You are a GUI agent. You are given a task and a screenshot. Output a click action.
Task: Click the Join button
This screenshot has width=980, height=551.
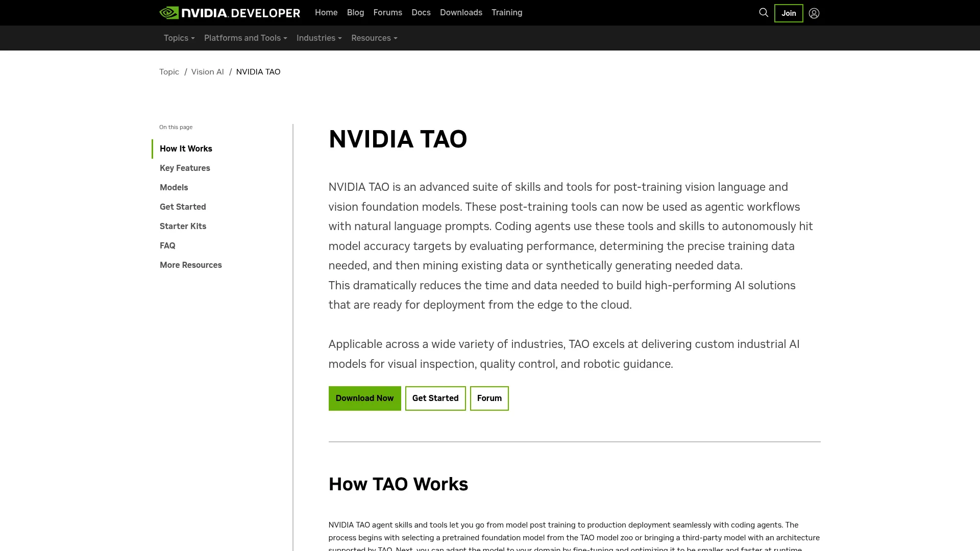pyautogui.click(x=789, y=13)
